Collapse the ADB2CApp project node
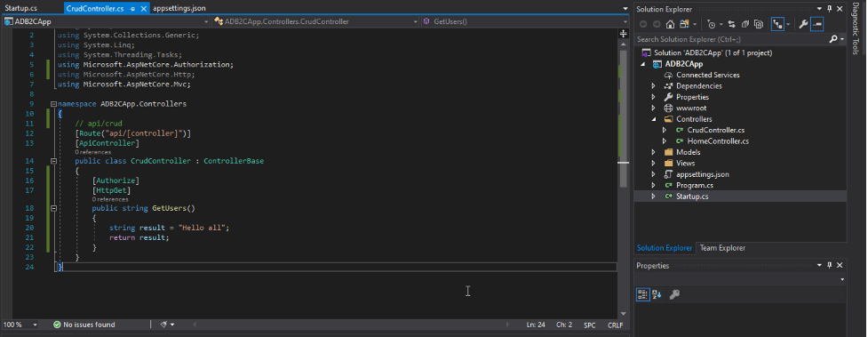 tap(643, 64)
